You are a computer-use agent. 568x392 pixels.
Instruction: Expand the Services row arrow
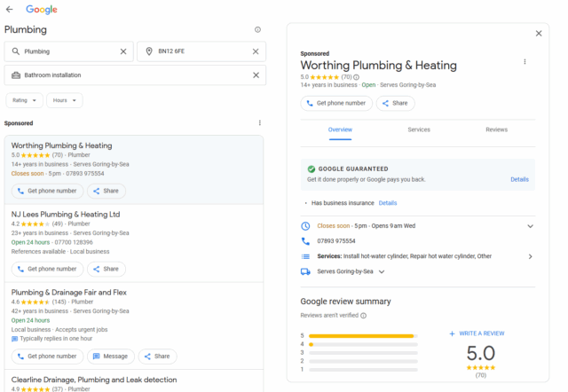point(530,256)
